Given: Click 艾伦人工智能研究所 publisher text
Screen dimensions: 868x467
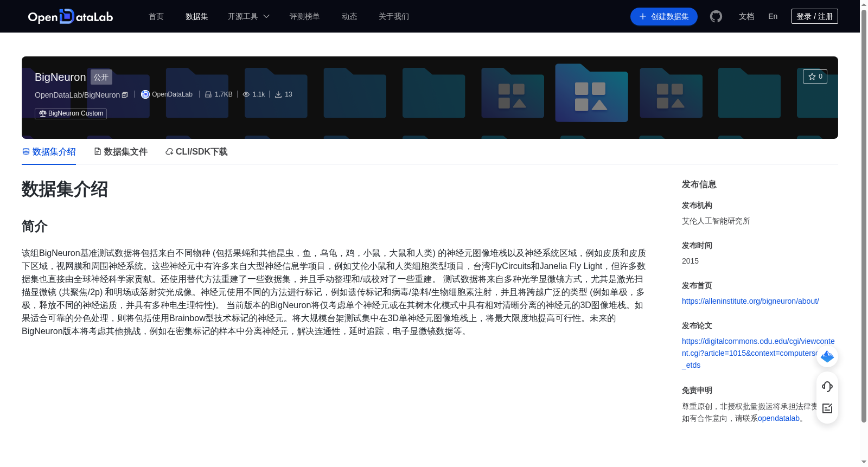Looking at the screenshot, I should point(716,221).
